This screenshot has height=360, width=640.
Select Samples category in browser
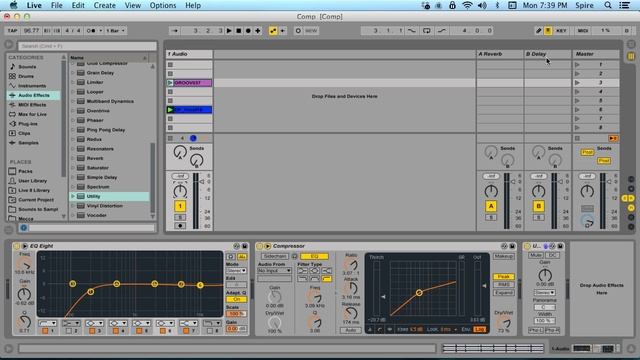click(x=28, y=143)
